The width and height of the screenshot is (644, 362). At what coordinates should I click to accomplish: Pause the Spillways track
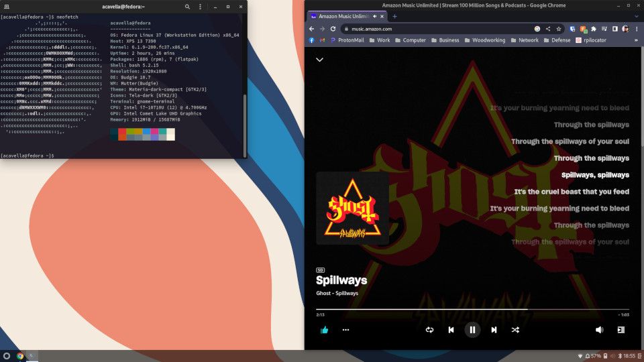pyautogui.click(x=472, y=330)
